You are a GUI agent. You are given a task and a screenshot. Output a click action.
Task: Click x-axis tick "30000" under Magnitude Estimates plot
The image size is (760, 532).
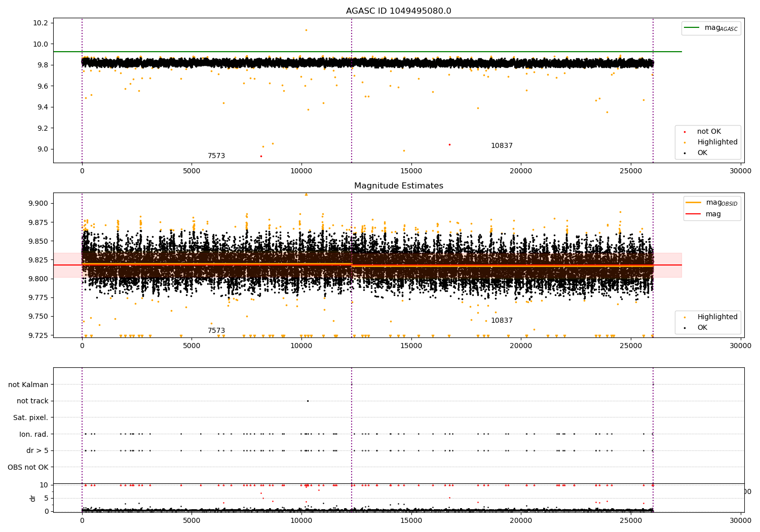click(740, 346)
